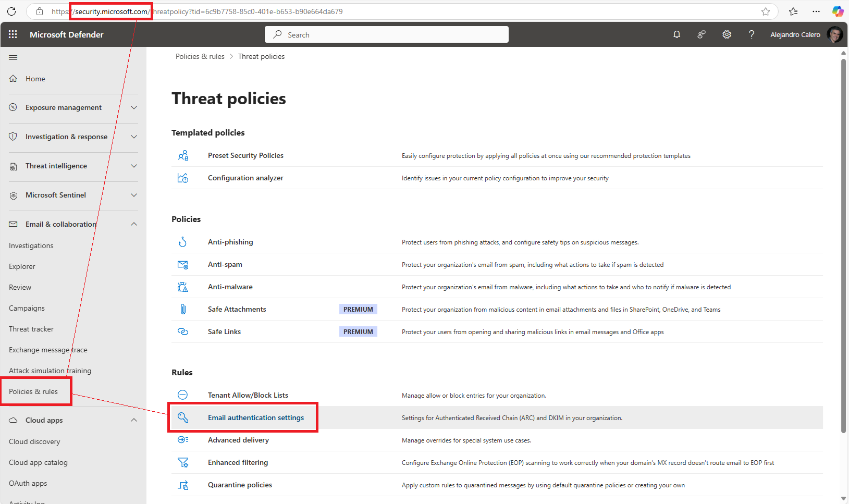
Task: Open Tenant Allow/Block Lists link
Action: click(x=248, y=395)
